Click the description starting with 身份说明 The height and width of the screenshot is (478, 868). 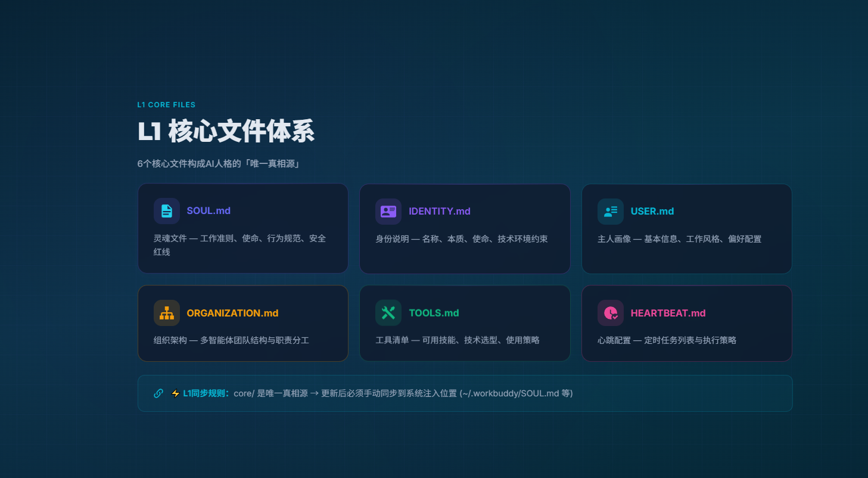pyautogui.click(x=462, y=238)
